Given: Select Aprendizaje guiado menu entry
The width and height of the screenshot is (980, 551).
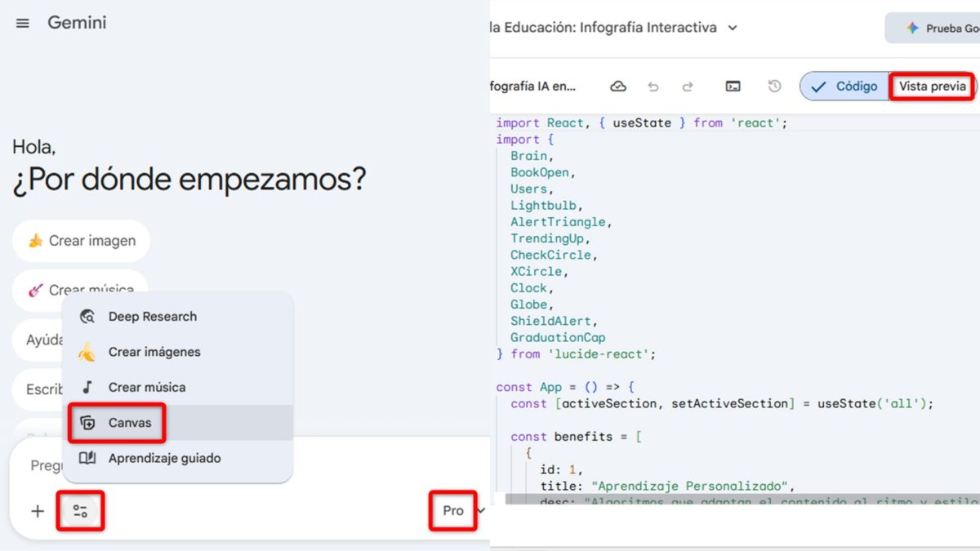Looking at the screenshot, I should [177, 458].
